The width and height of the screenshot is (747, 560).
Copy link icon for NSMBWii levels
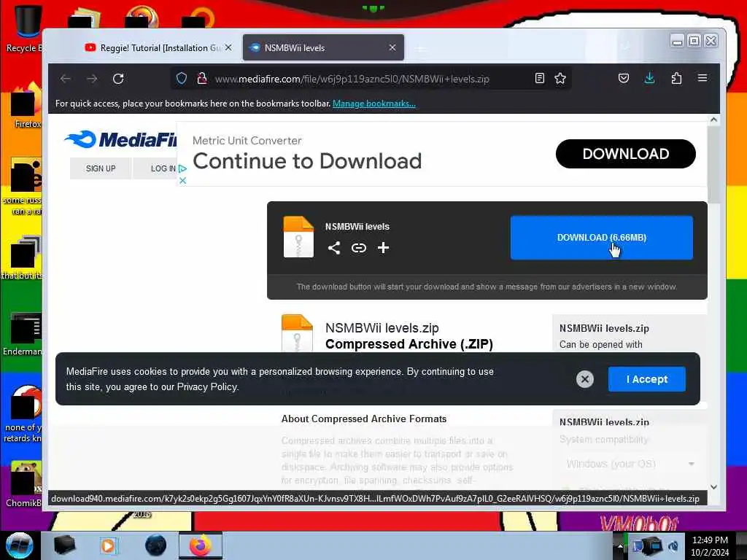tap(359, 248)
